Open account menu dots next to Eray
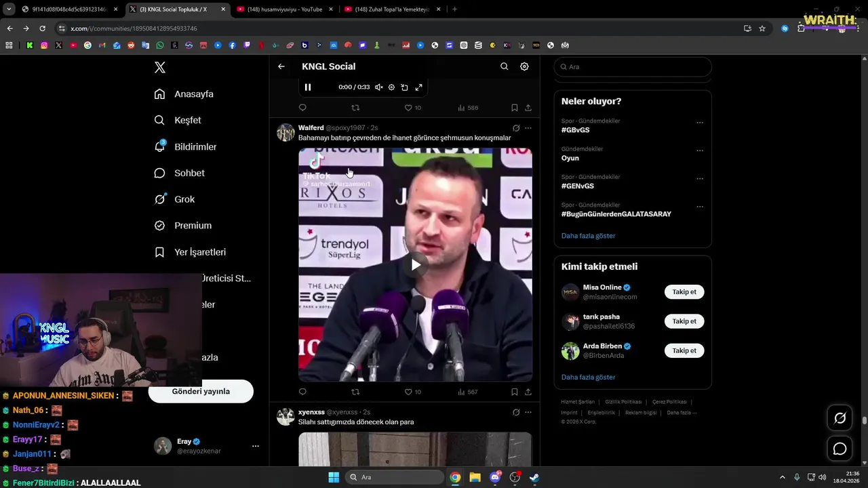This screenshot has width=868, height=488. click(x=256, y=446)
